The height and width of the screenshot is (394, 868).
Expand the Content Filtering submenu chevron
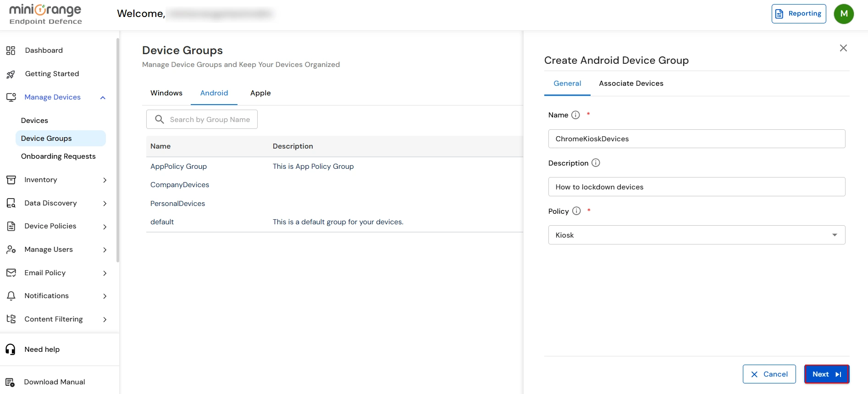point(105,320)
